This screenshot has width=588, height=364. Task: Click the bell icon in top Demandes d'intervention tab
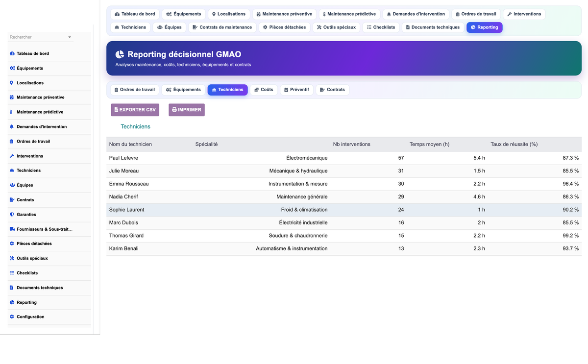(389, 14)
